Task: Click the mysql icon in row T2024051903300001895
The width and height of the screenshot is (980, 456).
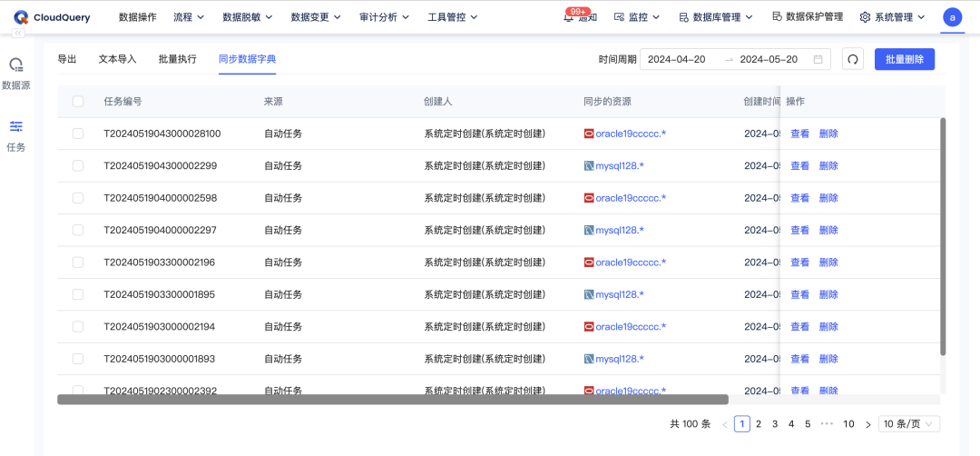Action: tap(588, 294)
